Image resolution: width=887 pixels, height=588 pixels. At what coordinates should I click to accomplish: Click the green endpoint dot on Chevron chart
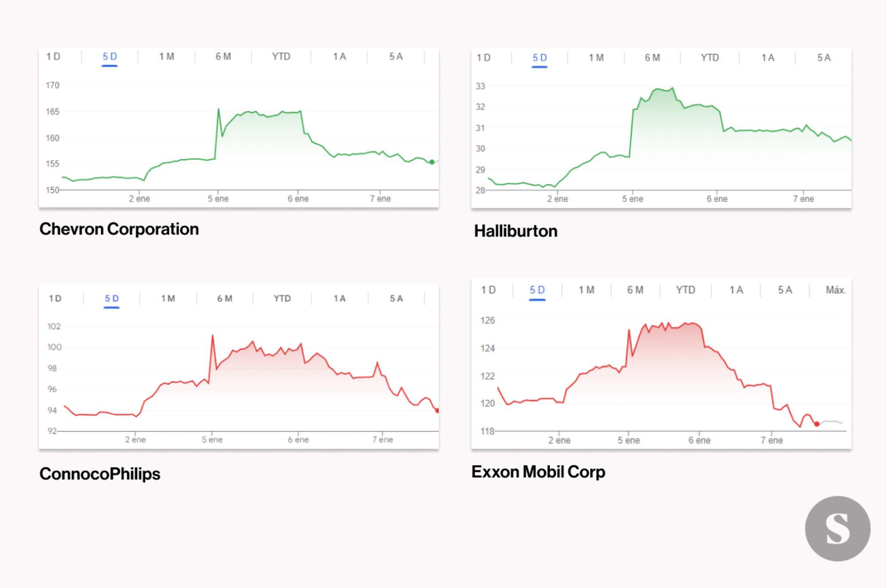tap(432, 162)
